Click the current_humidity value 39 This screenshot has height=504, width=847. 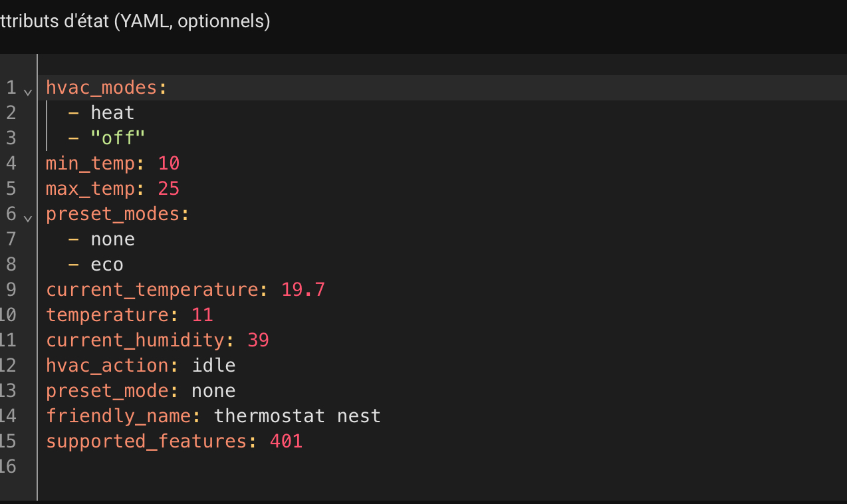(x=258, y=340)
